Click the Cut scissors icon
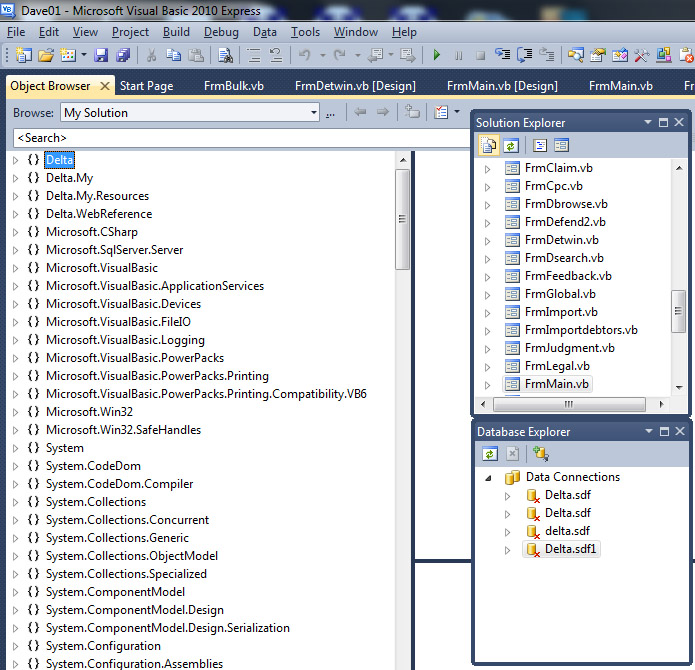This screenshot has height=670, width=695. click(152, 55)
